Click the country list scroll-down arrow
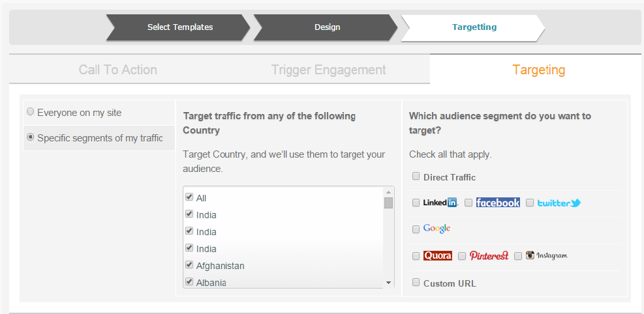Screen dimensions: 644x314 click(x=388, y=283)
